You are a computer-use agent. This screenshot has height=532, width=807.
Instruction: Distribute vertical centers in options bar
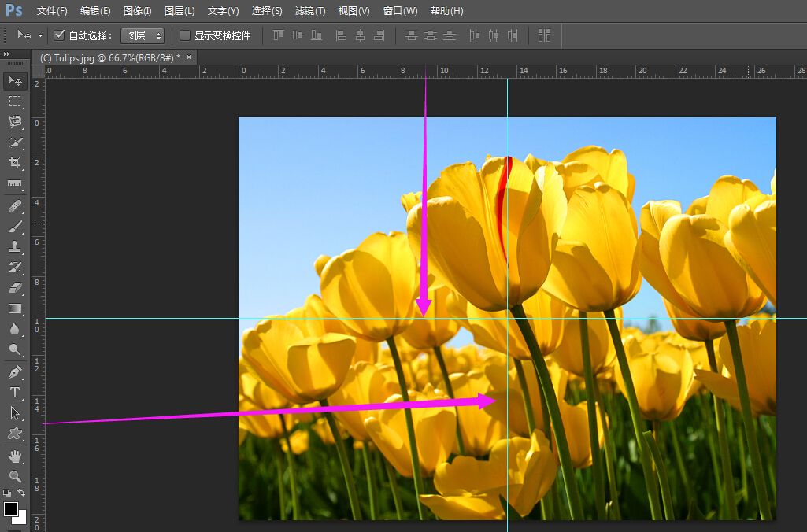coord(430,35)
